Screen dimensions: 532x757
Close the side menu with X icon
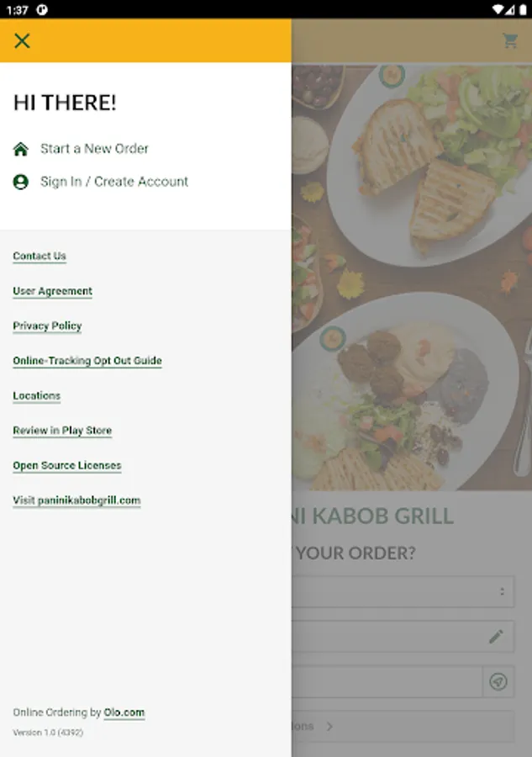[22, 41]
